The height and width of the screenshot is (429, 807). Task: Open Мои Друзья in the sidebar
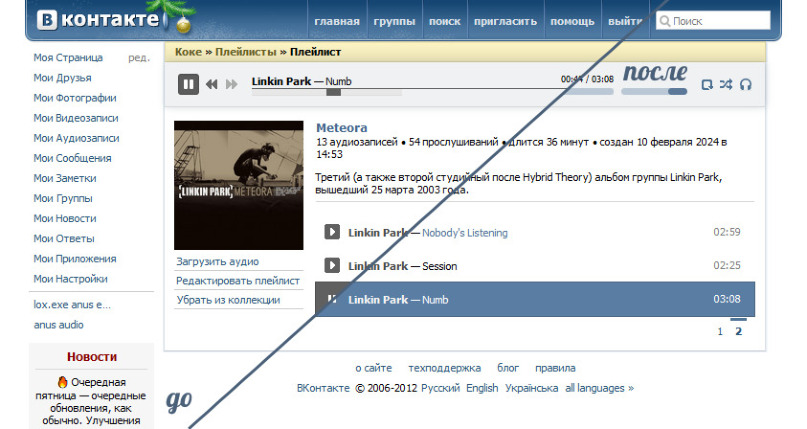pos(62,78)
